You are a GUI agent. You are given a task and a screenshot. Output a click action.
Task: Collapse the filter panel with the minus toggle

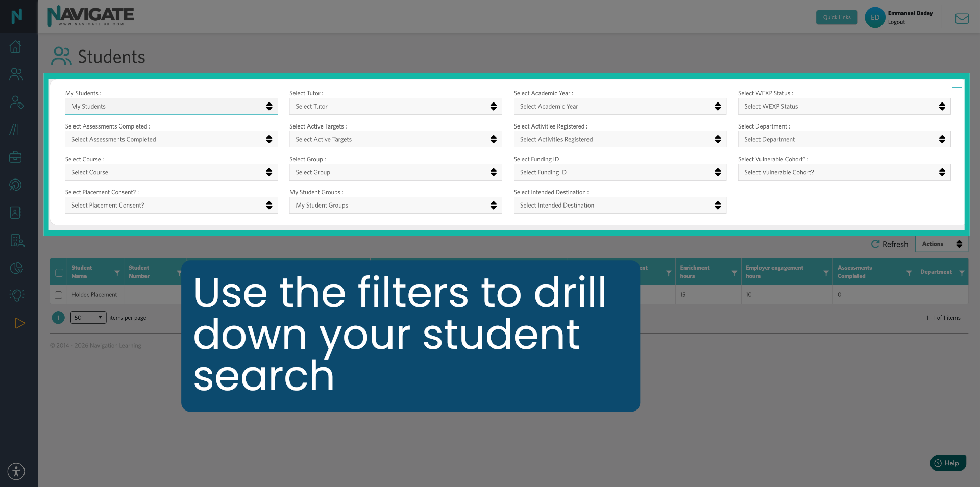[958, 87]
